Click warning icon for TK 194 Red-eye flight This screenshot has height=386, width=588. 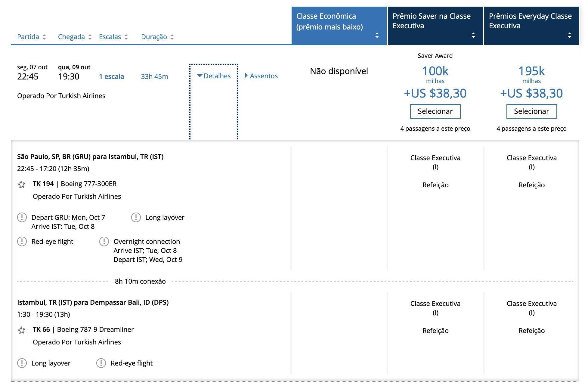tap(22, 241)
